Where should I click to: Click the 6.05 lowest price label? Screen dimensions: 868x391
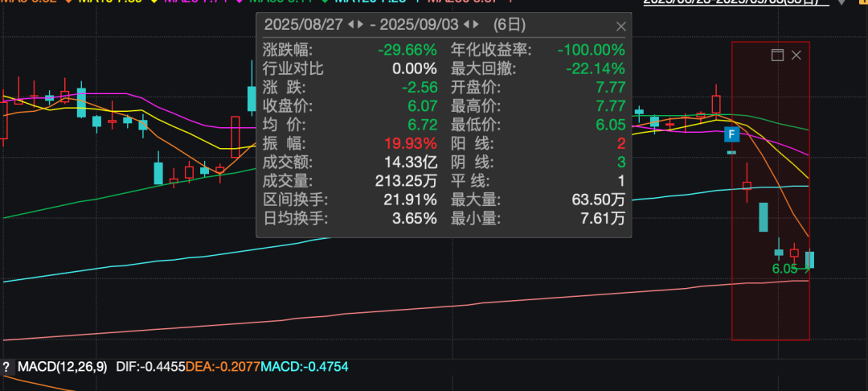pos(784,270)
